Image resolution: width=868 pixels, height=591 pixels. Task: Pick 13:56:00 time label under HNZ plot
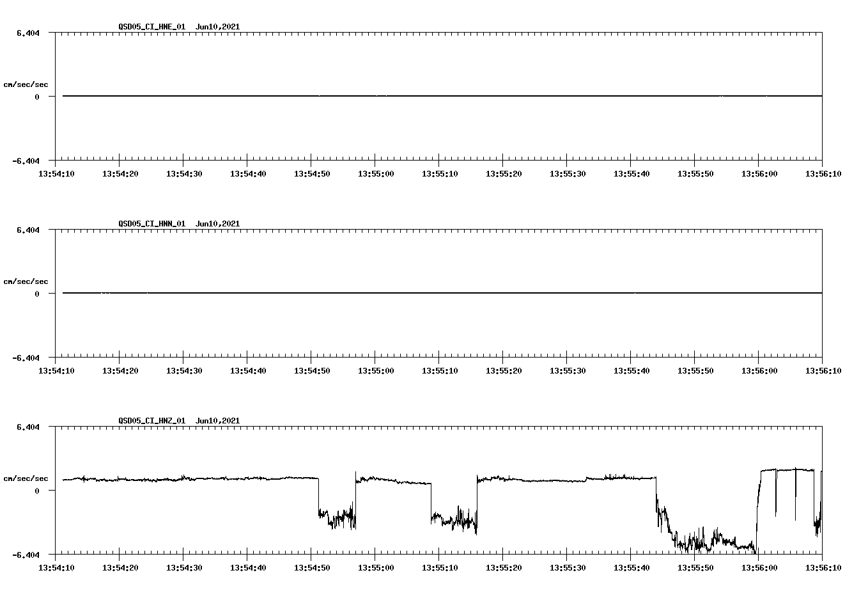pos(759,567)
